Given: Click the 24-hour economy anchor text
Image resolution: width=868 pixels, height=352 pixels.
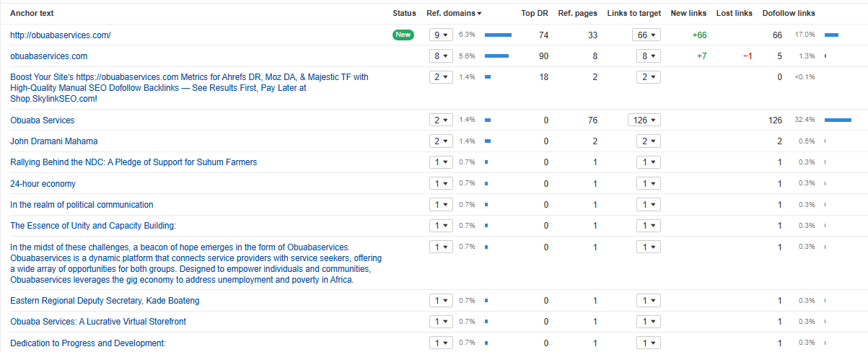Looking at the screenshot, I should click(x=43, y=184).
